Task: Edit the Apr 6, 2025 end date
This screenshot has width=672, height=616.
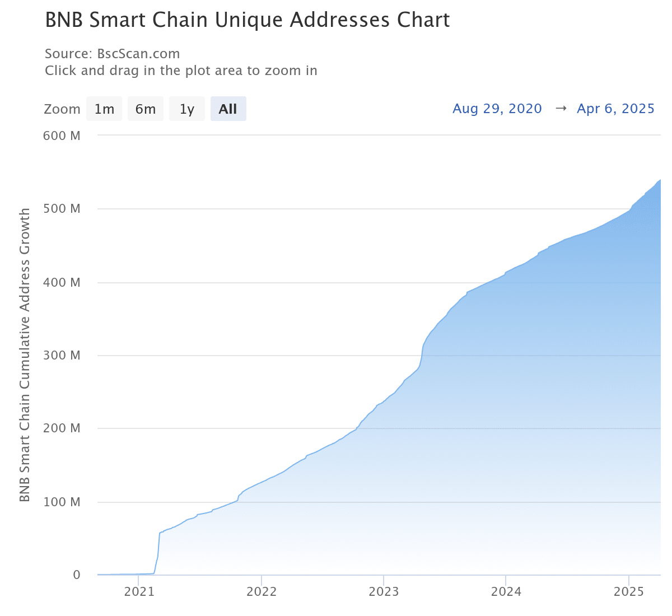Action: click(x=615, y=109)
